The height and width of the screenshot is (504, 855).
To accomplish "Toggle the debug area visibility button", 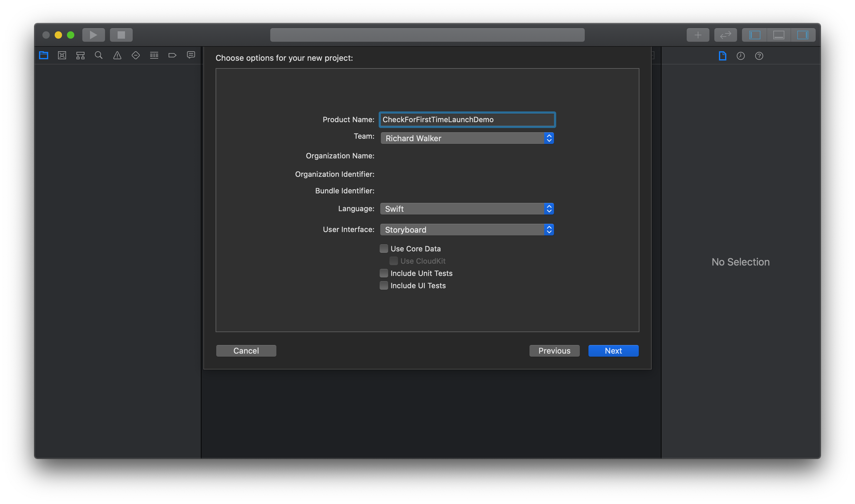I will click(779, 34).
